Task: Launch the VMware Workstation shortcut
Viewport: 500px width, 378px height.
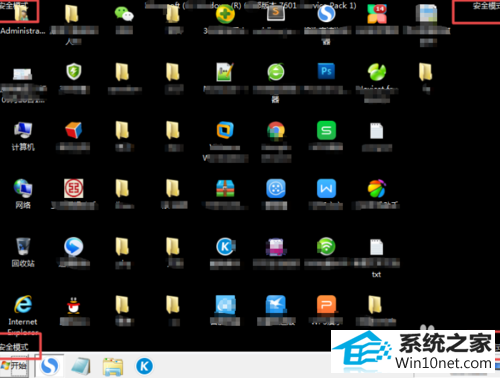Action: pyautogui.click(x=225, y=130)
